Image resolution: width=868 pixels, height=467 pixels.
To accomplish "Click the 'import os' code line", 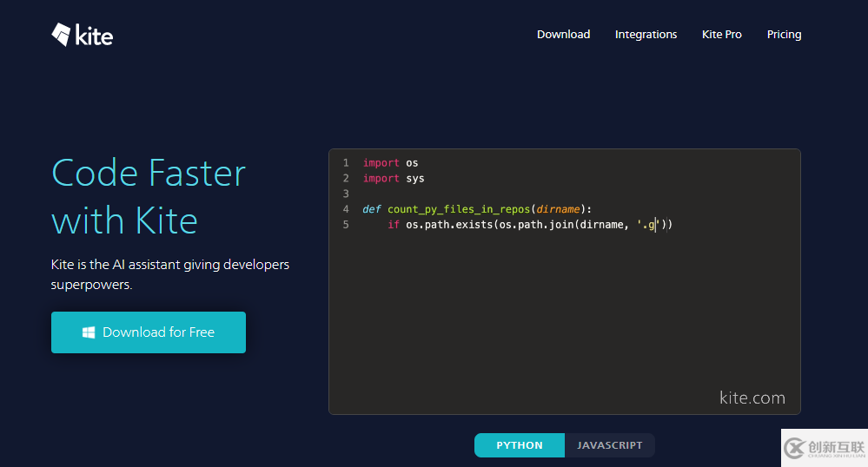I will [x=390, y=162].
